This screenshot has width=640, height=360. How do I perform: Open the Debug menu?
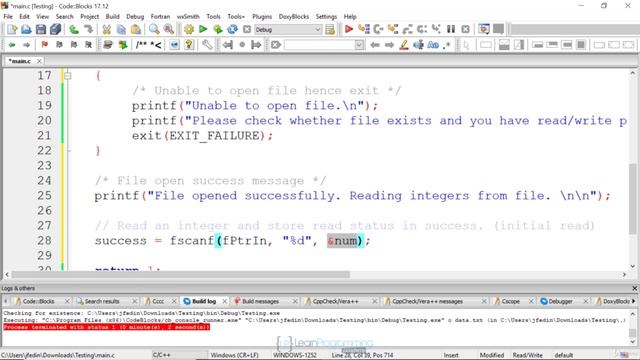click(x=135, y=17)
